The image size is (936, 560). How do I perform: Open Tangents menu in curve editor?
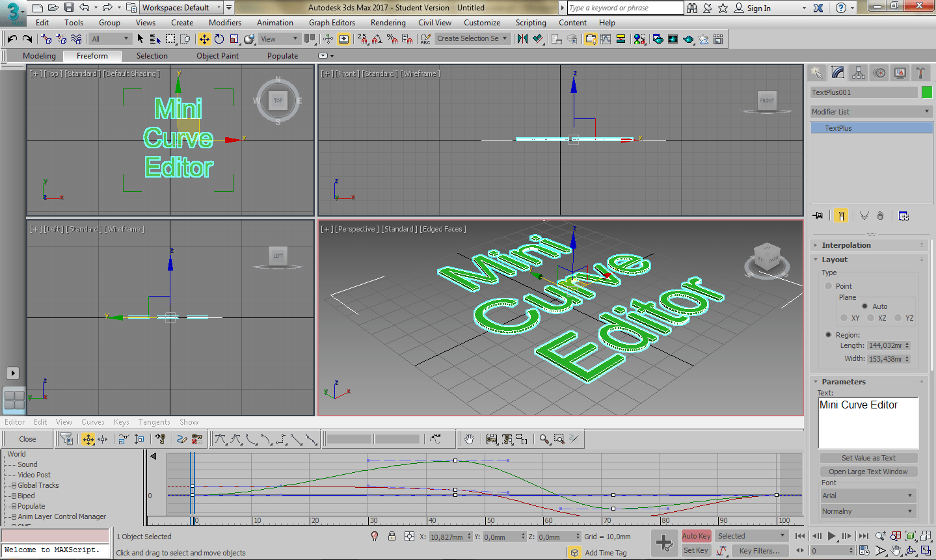pos(154,422)
